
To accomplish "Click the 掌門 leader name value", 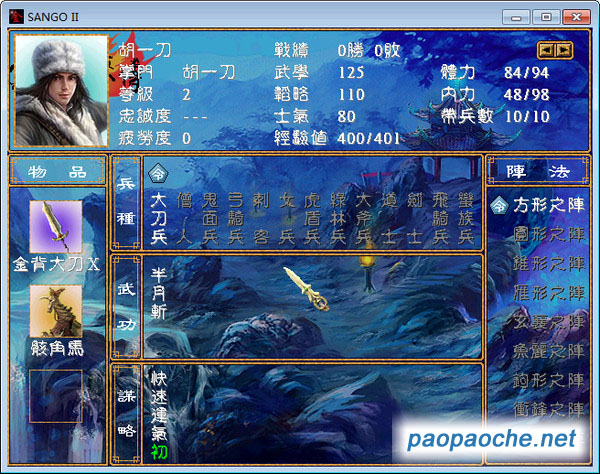I will (x=209, y=72).
